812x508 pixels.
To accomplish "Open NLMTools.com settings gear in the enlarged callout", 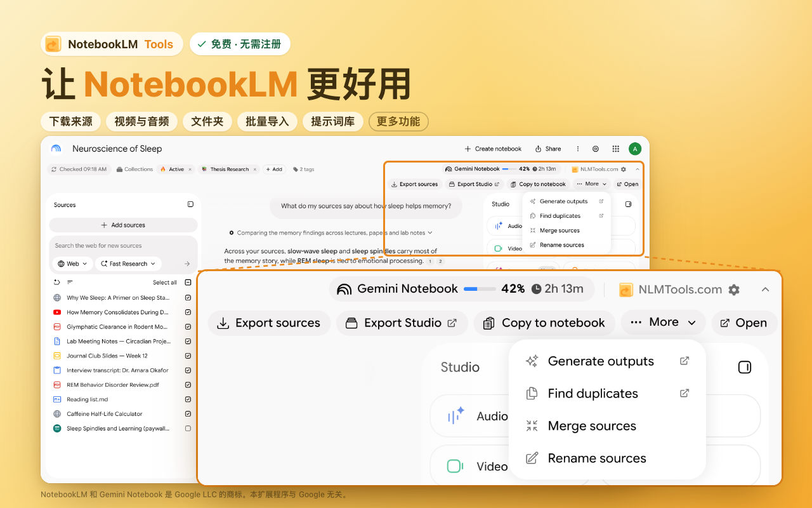I will pos(734,290).
